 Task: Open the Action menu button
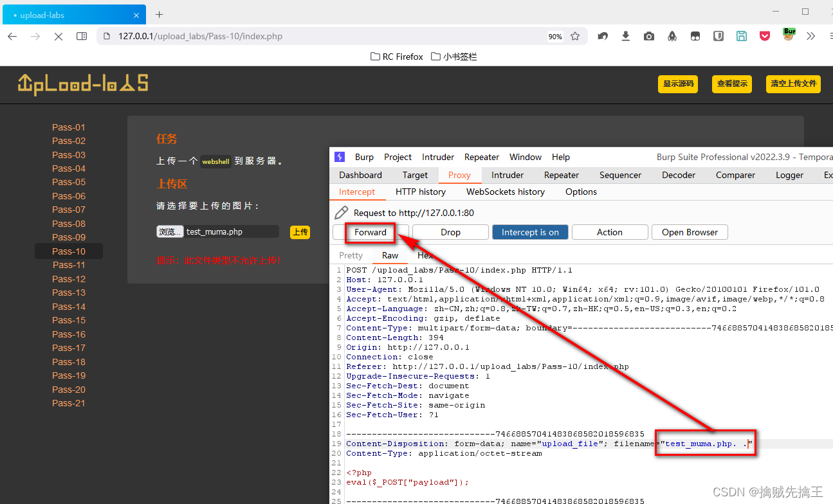[x=609, y=232]
